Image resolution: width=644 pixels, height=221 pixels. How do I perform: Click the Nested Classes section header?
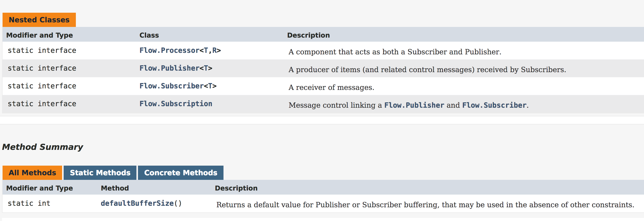(39, 20)
